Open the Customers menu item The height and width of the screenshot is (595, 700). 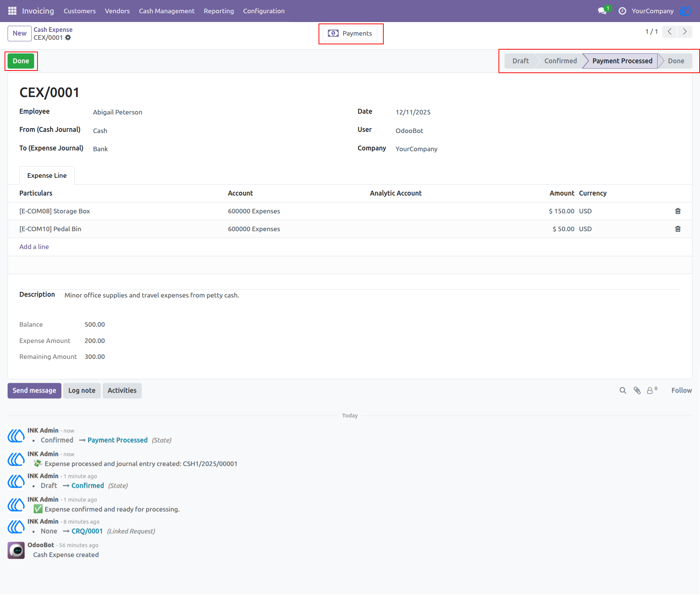click(x=80, y=11)
